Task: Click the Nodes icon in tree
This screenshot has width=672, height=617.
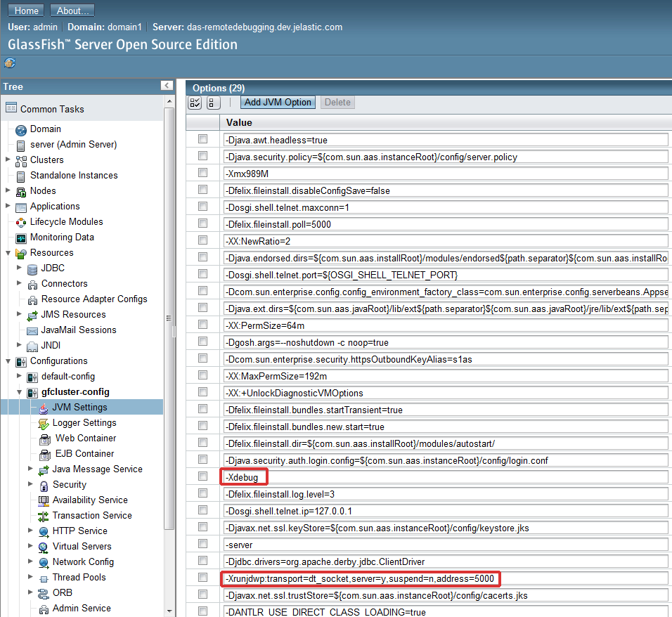Action: pos(20,192)
